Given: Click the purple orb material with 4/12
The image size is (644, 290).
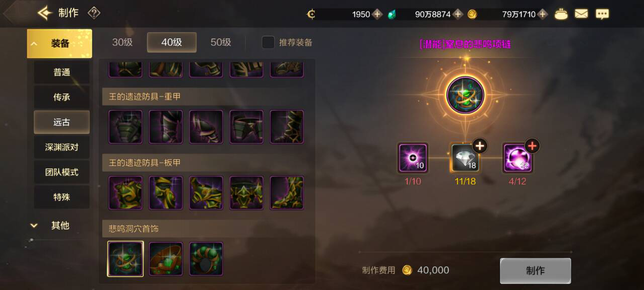Looking at the screenshot, I should [x=518, y=158].
